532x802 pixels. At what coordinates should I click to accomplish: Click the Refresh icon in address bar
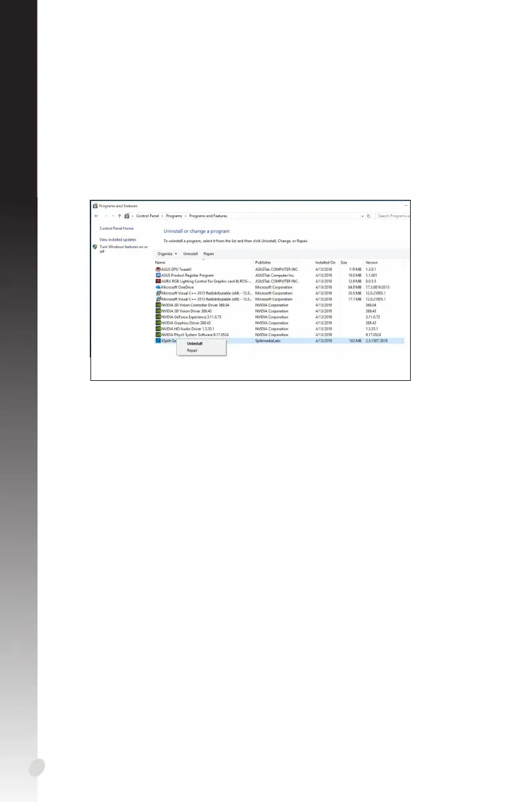pyautogui.click(x=369, y=216)
